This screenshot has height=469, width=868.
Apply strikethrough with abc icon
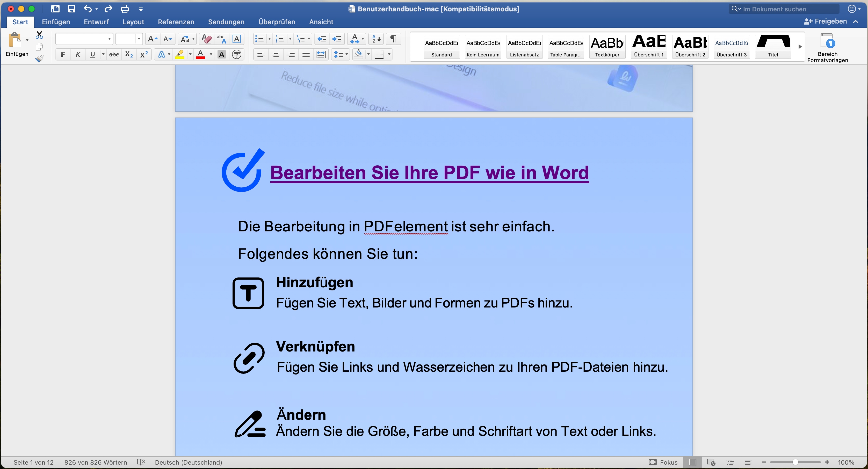pos(114,54)
